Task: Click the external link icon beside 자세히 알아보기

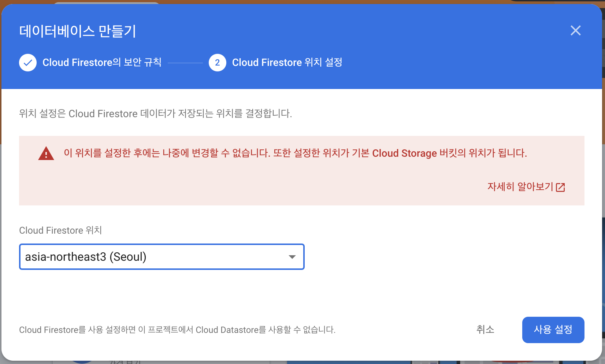Action: (x=560, y=187)
